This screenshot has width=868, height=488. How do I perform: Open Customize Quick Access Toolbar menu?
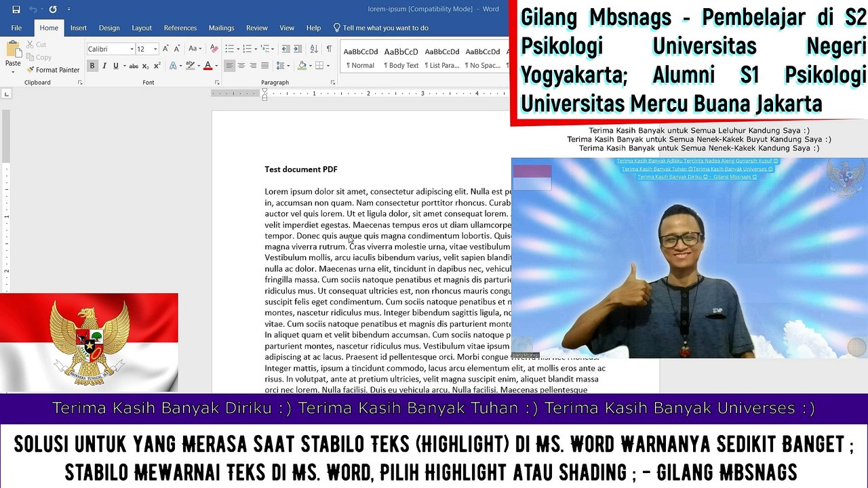[x=68, y=9]
